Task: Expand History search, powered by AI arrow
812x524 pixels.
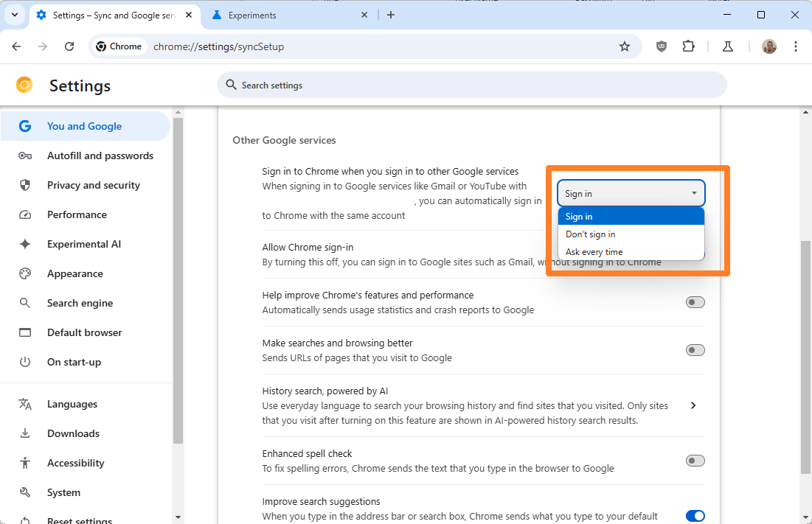Action: pos(693,405)
